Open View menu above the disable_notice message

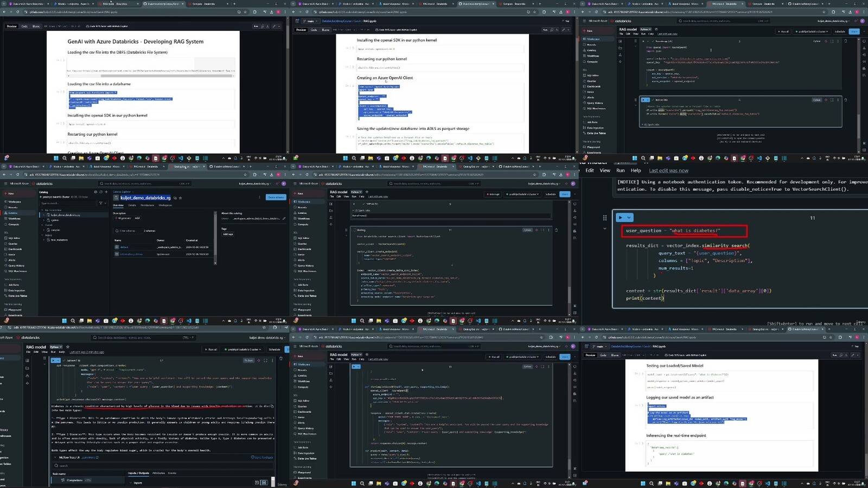pos(605,170)
